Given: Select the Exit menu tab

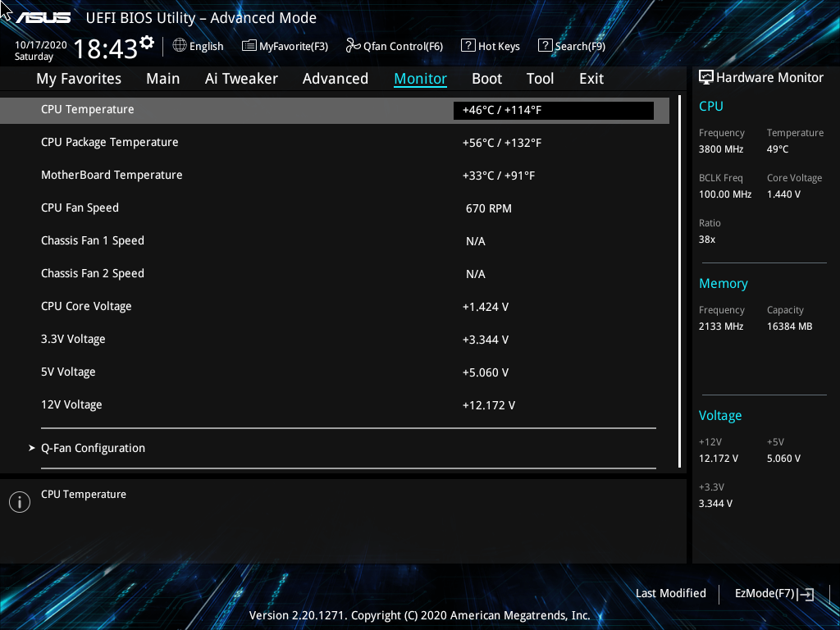Looking at the screenshot, I should click(591, 79).
